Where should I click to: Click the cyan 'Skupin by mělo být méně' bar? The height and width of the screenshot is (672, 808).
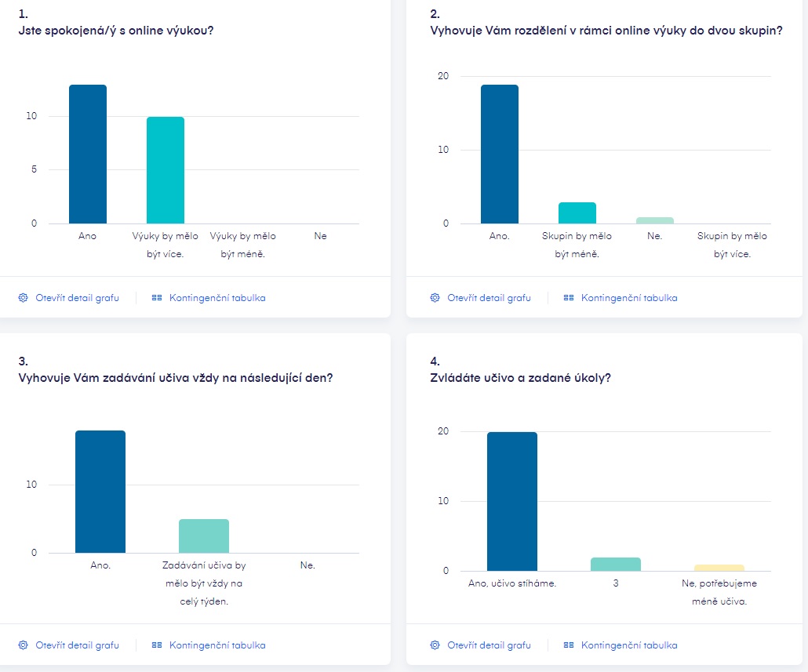pos(577,213)
